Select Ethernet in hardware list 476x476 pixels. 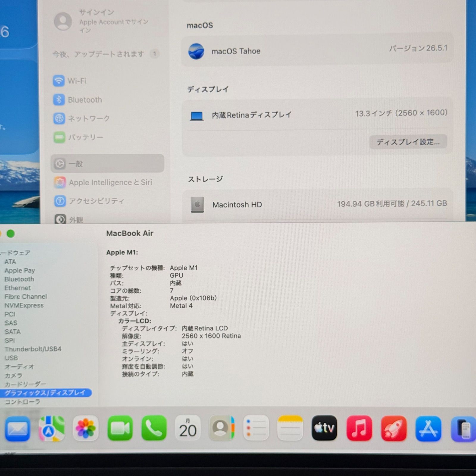tap(18, 288)
